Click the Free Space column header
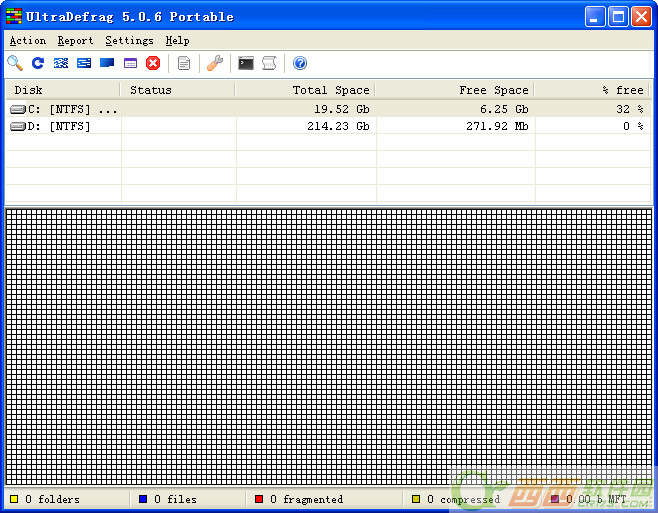Image resolution: width=658 pixels, height=513 pixels. tap(455, 90)
